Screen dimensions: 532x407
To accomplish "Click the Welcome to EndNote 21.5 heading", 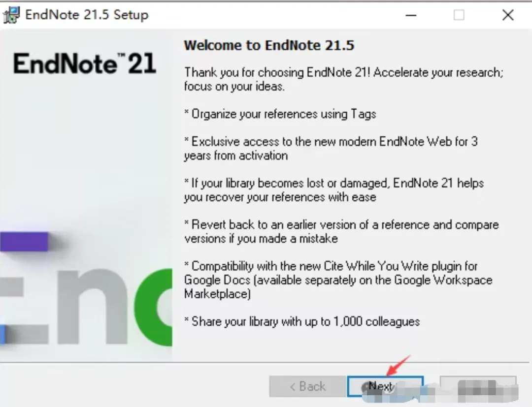I will 269,45.
